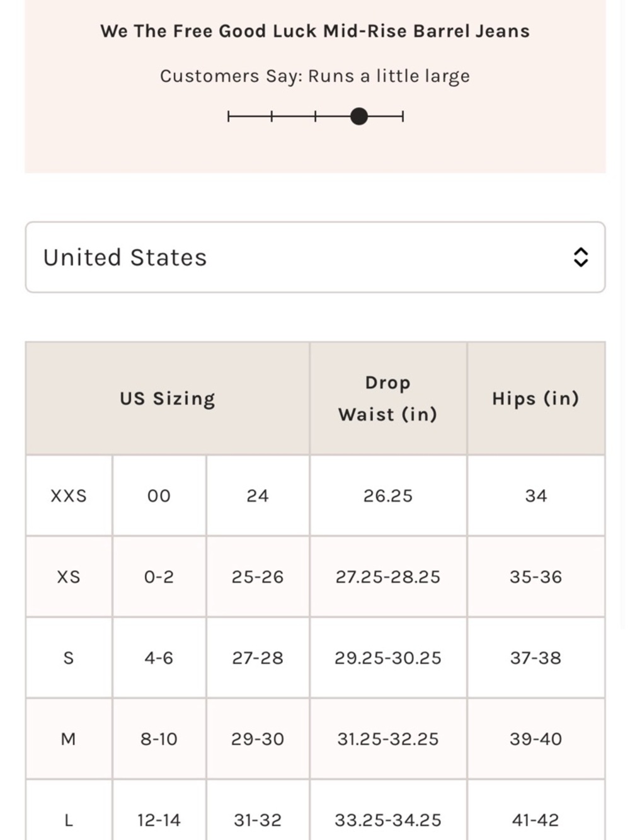Select the product title We The Free jeans
This screenshot has height=840, width=630.
(315, 31)
